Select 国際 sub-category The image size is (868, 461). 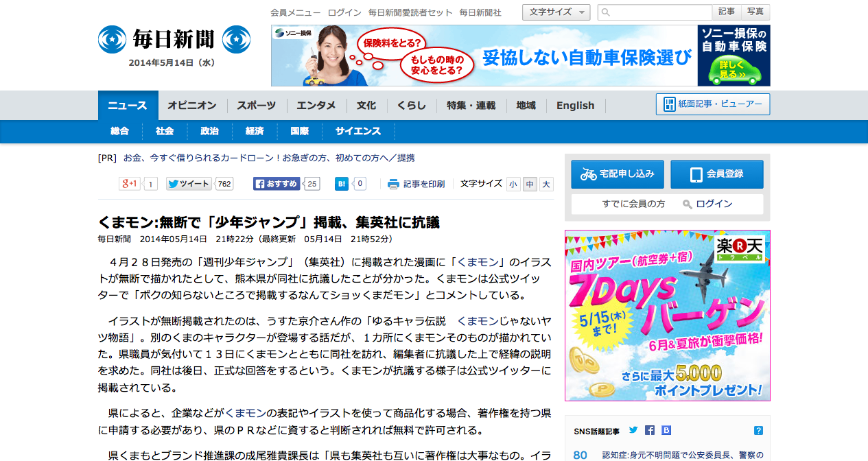299,131
